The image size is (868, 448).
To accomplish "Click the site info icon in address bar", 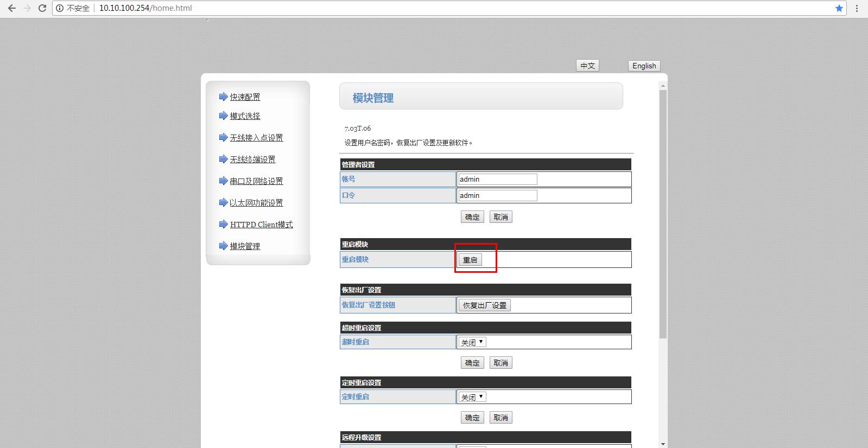I will [60, 8].
